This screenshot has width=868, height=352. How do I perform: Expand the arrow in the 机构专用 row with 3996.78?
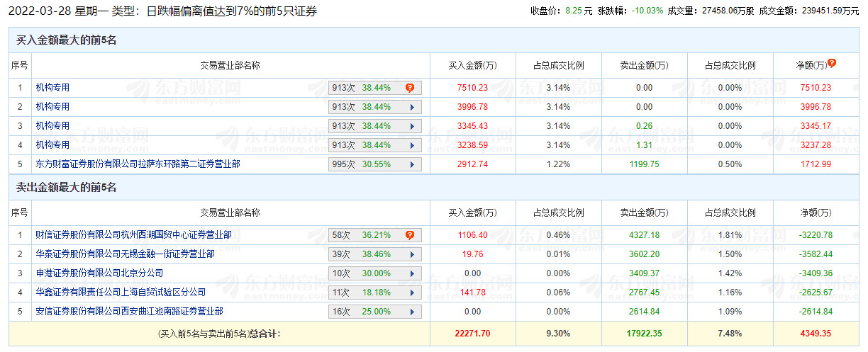[x=411, y=107]
